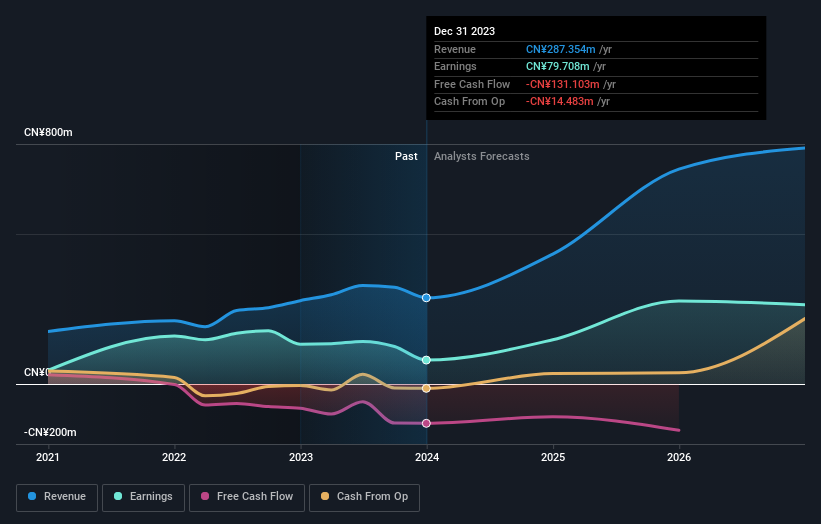Click the 2022 x-axis label

pos(174,457)
